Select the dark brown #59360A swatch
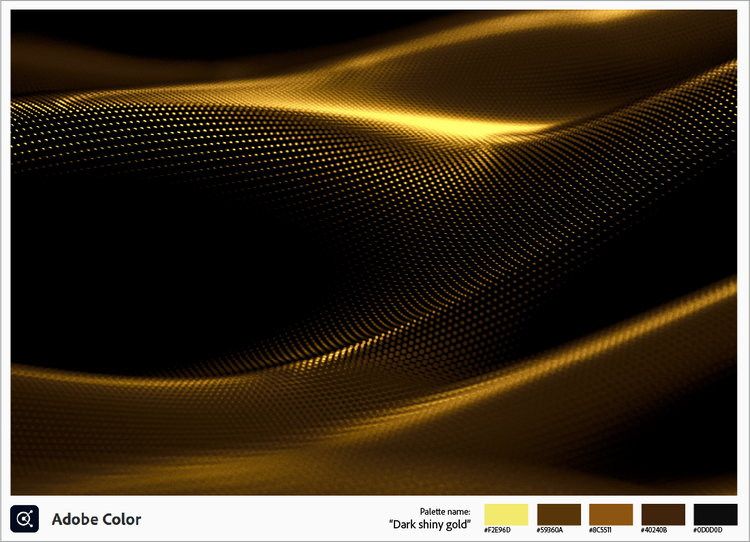 (x=559, y=514)
